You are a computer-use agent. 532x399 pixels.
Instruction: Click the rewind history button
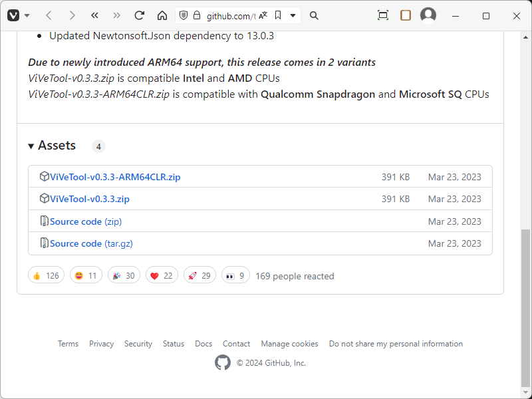pyautogui.click(x=94, y=15)
